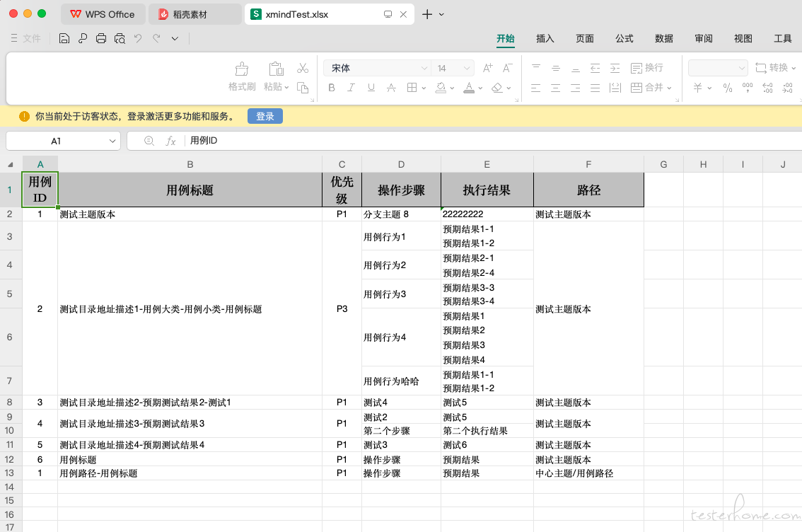Toggle wrap text (换行)

click(646, 67)
